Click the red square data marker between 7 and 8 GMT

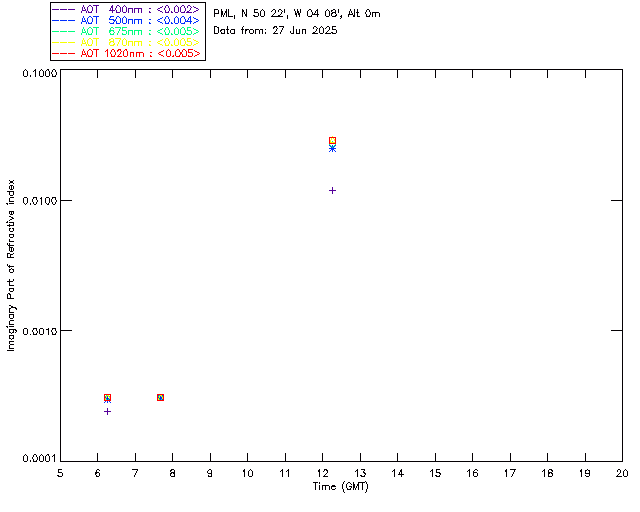coord(160,398)
